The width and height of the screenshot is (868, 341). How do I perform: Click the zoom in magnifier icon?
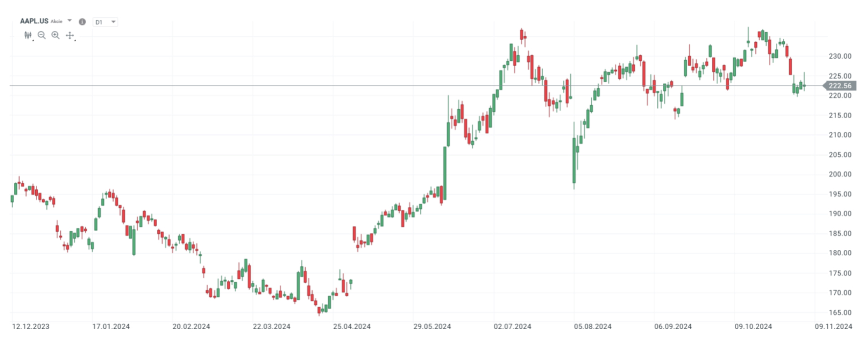(x=55, y=35)
